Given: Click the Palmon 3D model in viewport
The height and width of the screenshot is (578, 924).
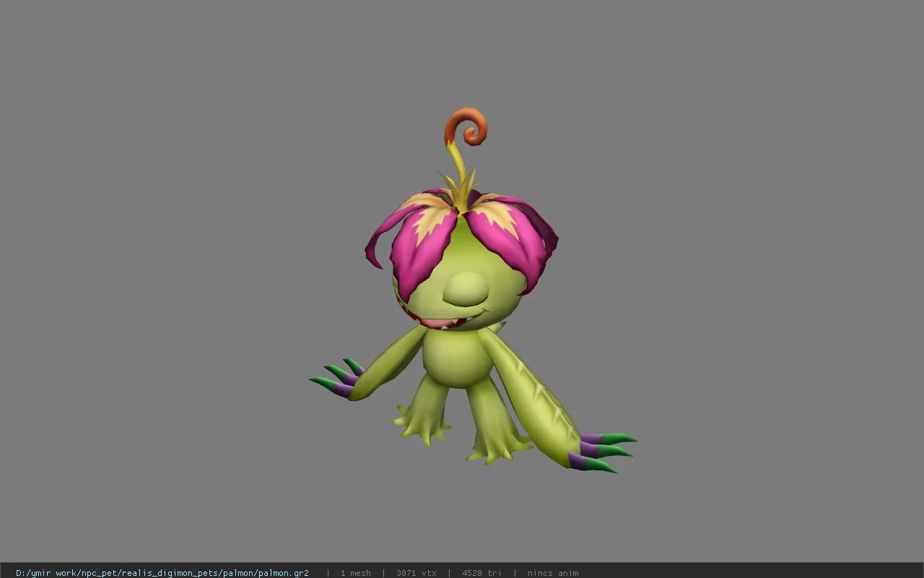Looking at the screenshot, I should click(x=473, y=290).
